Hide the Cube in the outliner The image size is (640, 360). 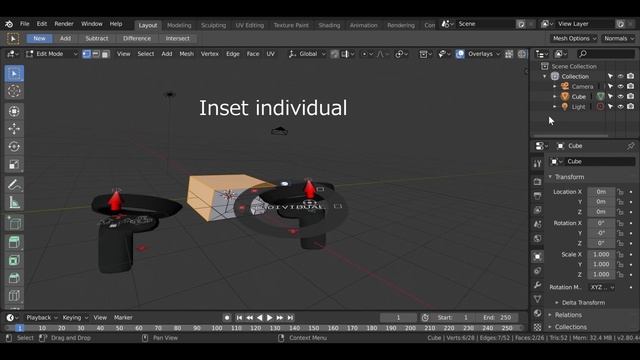tap(620, 96)
